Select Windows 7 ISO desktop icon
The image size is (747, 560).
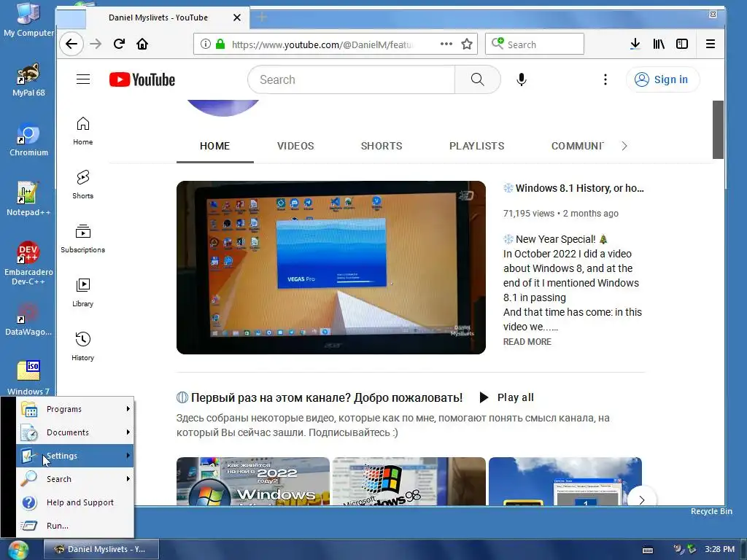(28, 378)
